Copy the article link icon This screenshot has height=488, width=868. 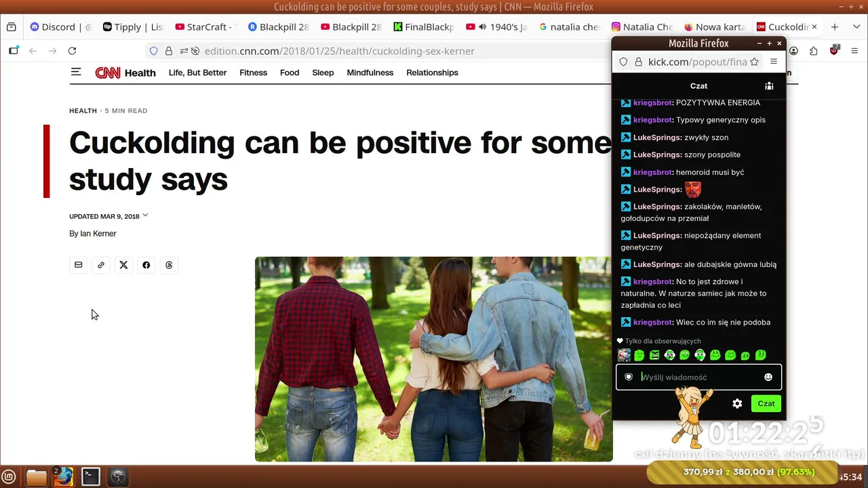pyautogui.click(x=101, y=265)
